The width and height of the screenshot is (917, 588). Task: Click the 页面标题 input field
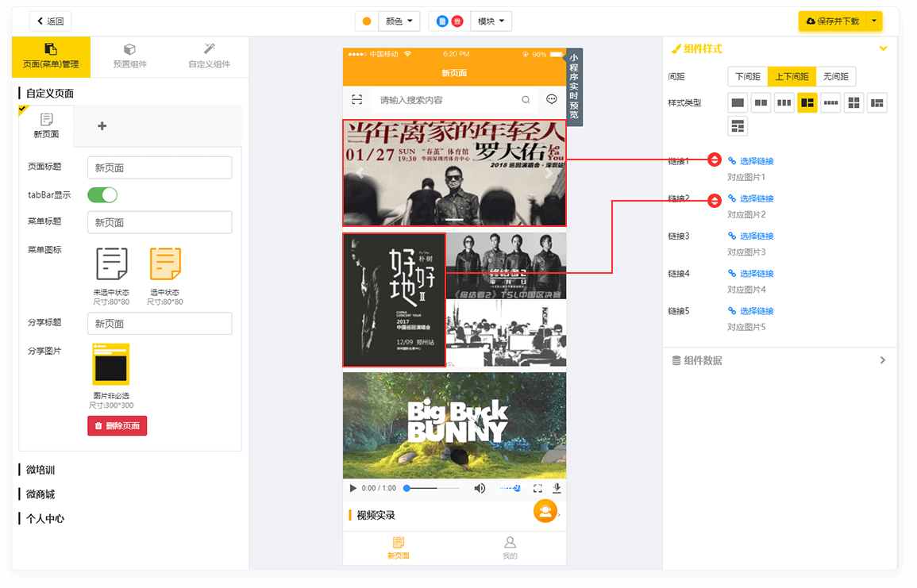160,167
